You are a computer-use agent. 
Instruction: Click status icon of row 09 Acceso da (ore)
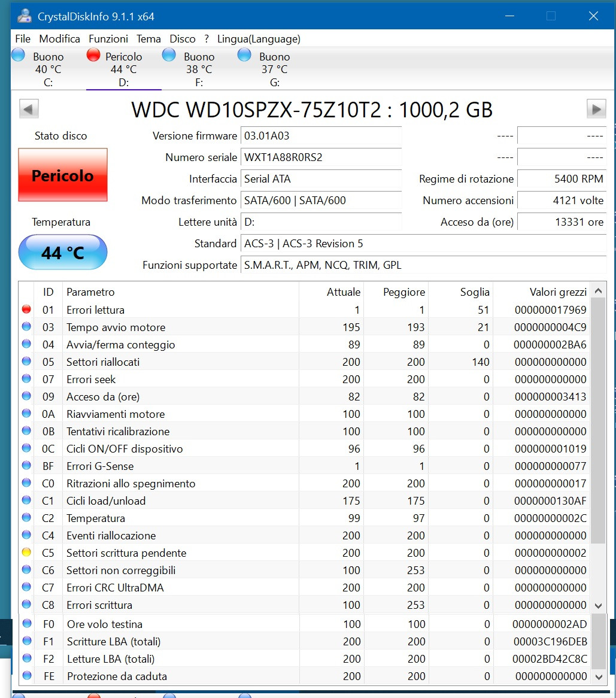[27, 396]
